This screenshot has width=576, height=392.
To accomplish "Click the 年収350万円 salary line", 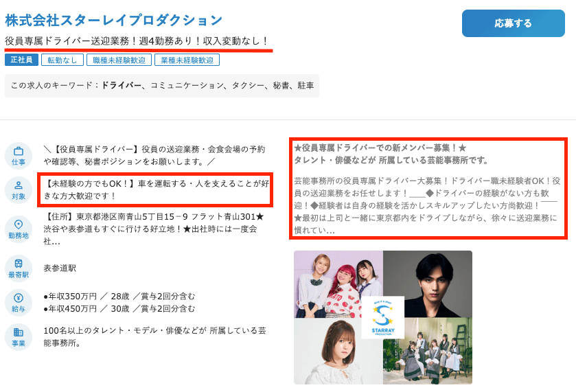I will click(x=119, y=296).
